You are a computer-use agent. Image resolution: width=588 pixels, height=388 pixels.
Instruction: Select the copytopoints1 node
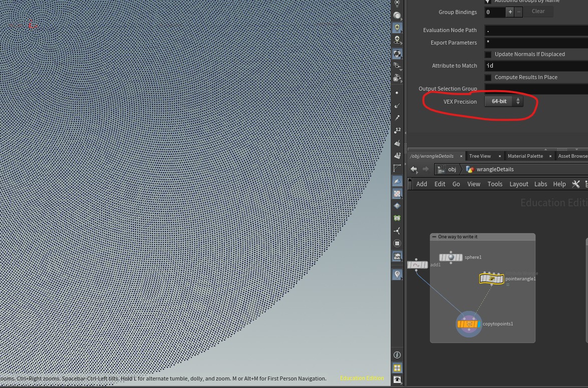point(469,324)
